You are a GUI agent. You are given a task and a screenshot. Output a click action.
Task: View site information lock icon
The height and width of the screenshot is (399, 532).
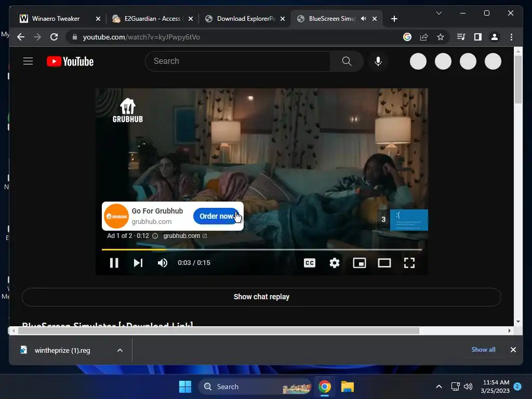click(75, 37)
